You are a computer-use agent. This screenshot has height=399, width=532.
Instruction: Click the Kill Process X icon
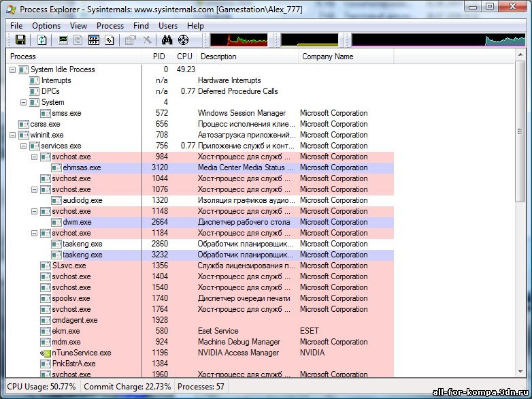147,40
